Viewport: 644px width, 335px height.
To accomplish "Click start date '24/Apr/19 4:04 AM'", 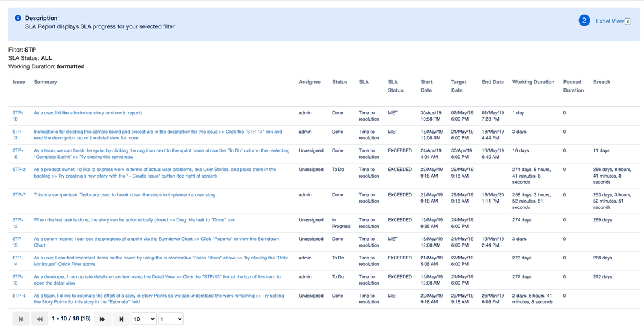I will click(431, 154).
